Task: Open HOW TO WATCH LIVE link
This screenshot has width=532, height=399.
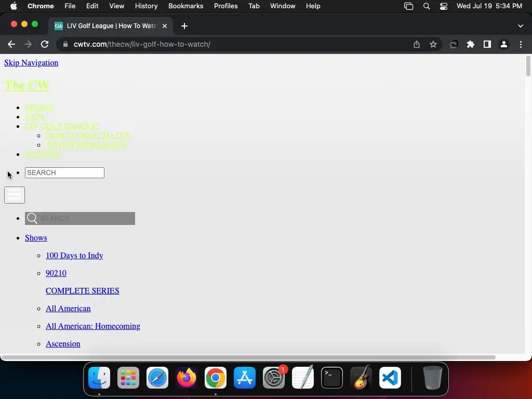Action: 87,136
